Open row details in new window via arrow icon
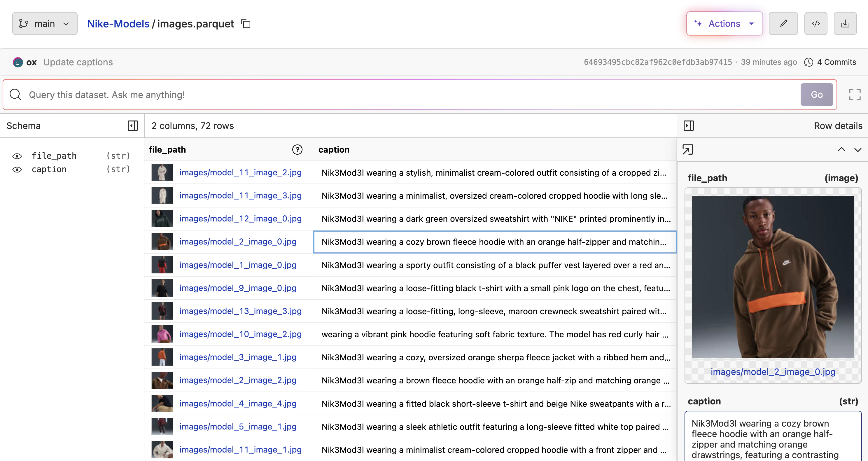Image resolution: width=868 pixels, height=461 pixels. tap(687, 149)
